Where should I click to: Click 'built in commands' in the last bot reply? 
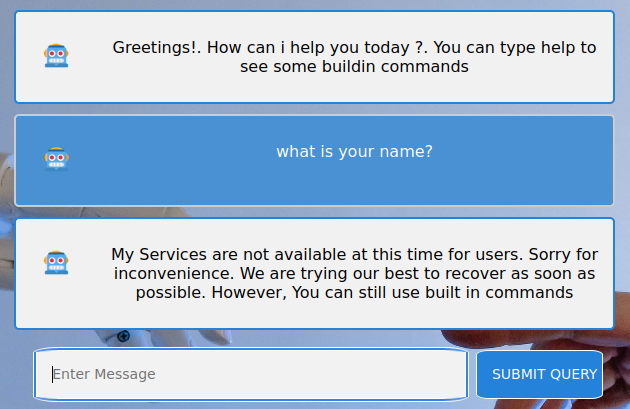click(x=503, y=292)
